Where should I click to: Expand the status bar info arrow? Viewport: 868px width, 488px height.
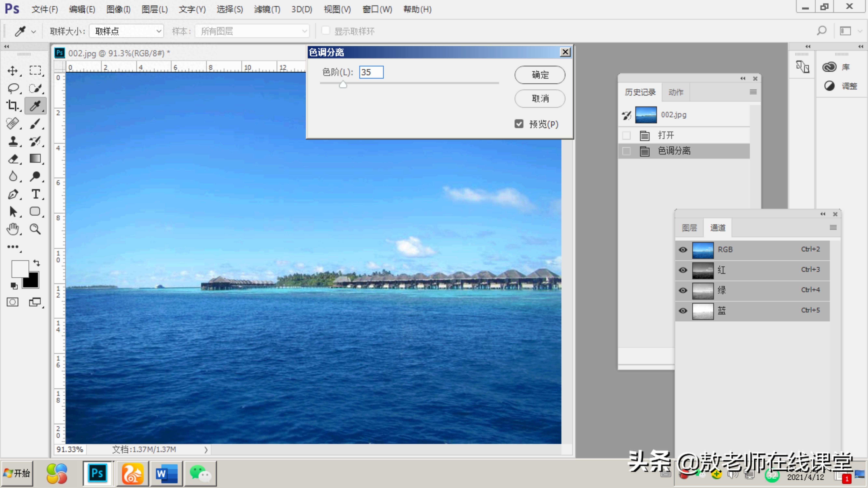(206, 450)
